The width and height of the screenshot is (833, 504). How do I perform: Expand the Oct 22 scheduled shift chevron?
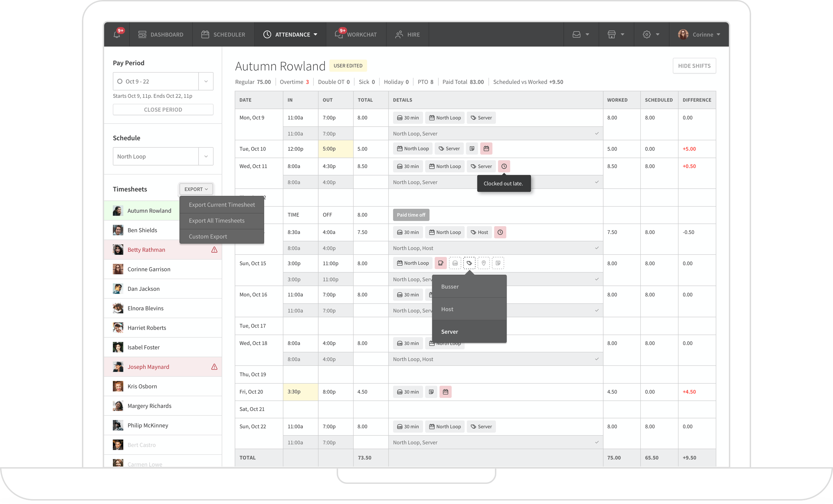point(597,442)
